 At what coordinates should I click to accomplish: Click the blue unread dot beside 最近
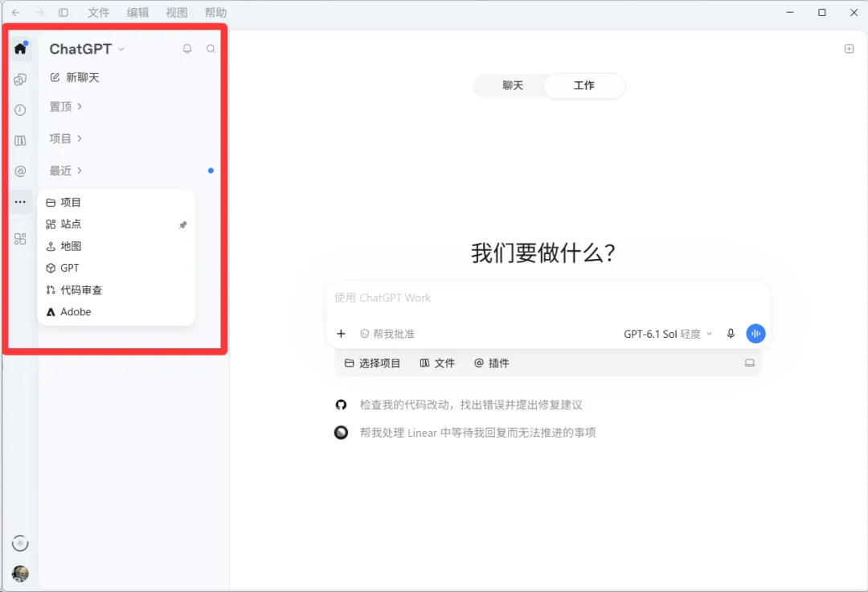(x=211, y=171)
